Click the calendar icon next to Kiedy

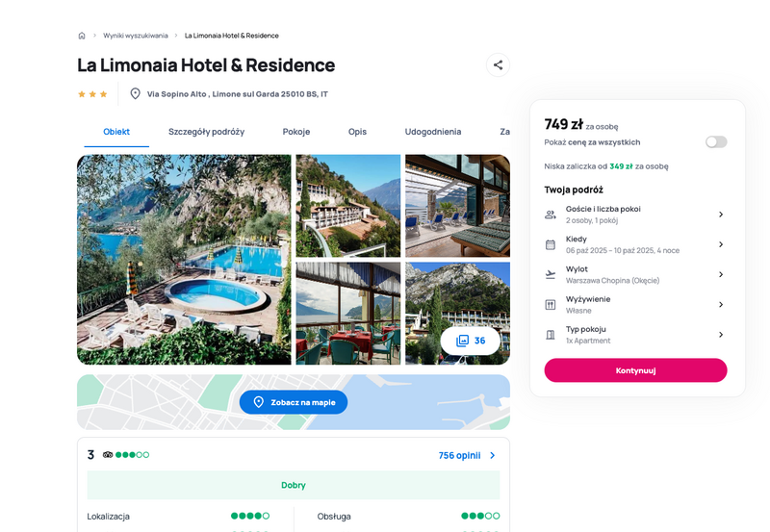pyautogui.click(x=551, y=244)
